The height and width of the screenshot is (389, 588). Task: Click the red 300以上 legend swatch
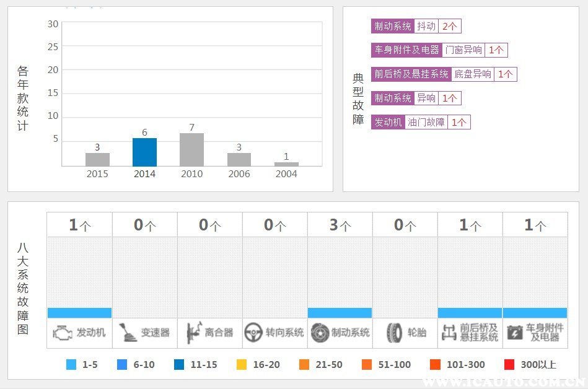(509, 365)
